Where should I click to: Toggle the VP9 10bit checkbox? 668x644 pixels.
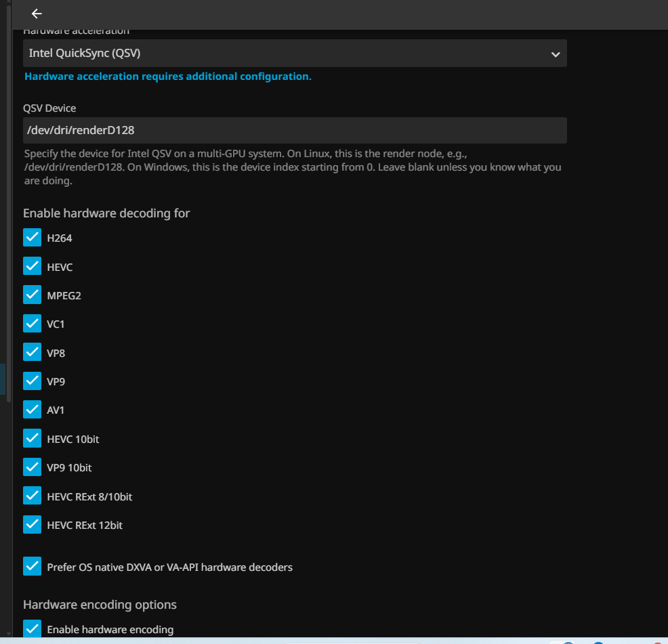pos(33,467)
